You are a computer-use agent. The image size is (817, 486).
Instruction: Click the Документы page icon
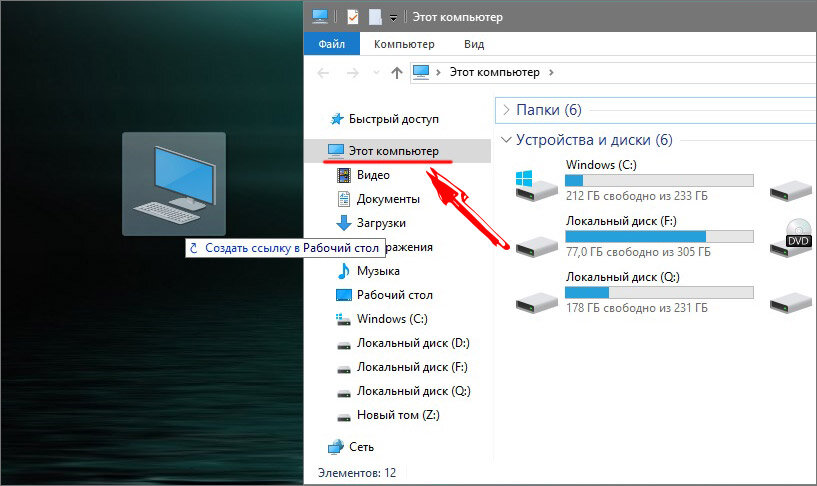click(x=344, y=199)
